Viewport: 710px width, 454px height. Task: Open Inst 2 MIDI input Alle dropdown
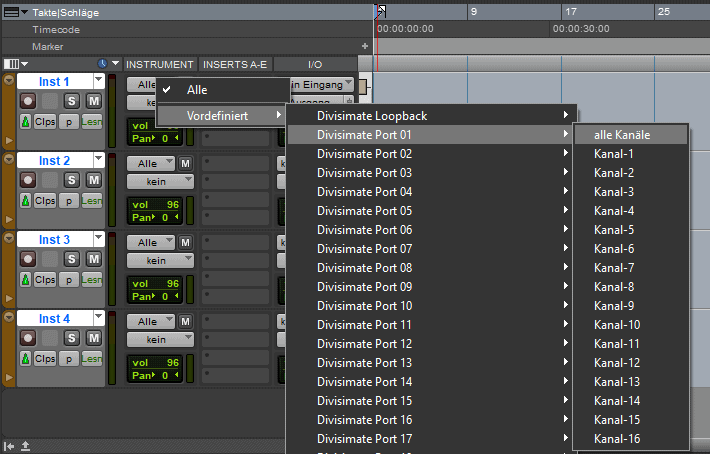click(x=151, y=163)
